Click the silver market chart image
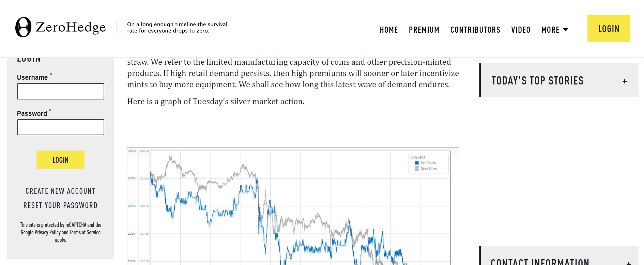The image size is (644, 265). tap(293, 211)
